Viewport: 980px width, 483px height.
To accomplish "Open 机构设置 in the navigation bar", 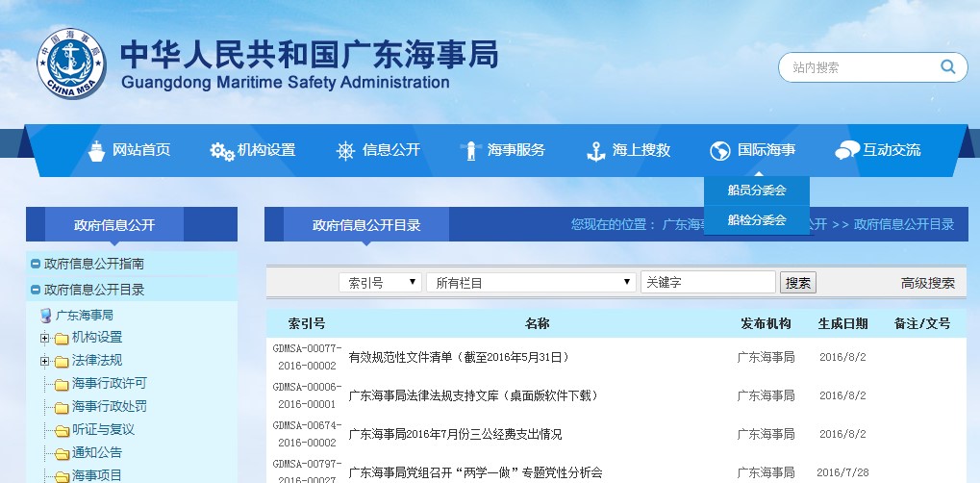I will (x=266, y=150).
